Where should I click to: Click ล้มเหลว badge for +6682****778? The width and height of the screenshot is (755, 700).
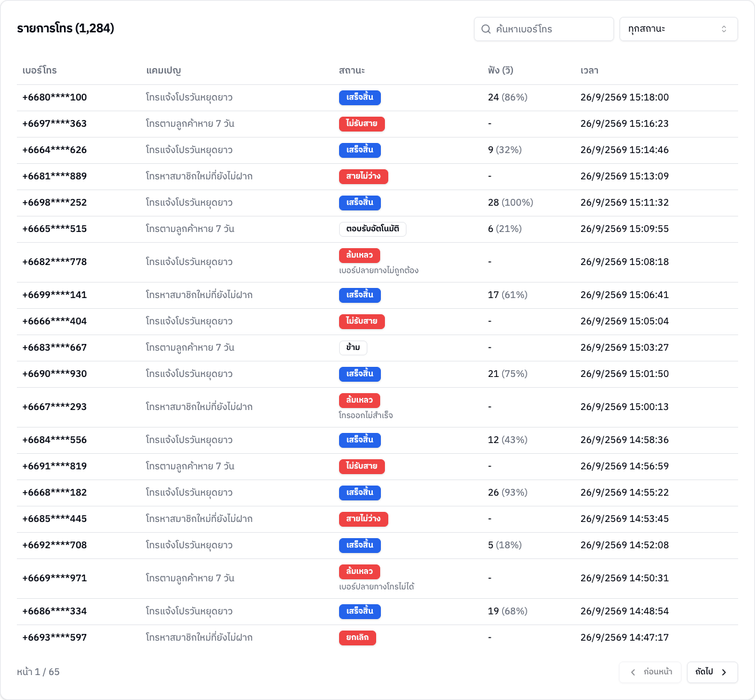360,256
